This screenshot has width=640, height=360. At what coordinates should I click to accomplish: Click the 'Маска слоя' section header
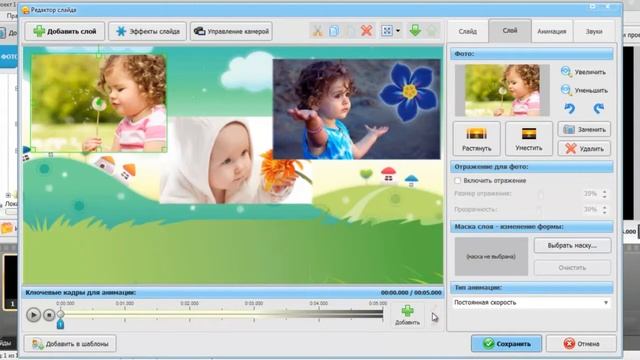point(531,227)
